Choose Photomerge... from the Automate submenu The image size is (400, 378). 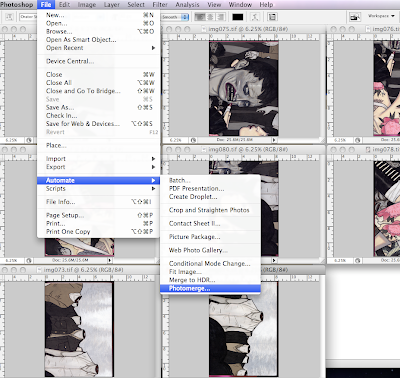point(210,289)
